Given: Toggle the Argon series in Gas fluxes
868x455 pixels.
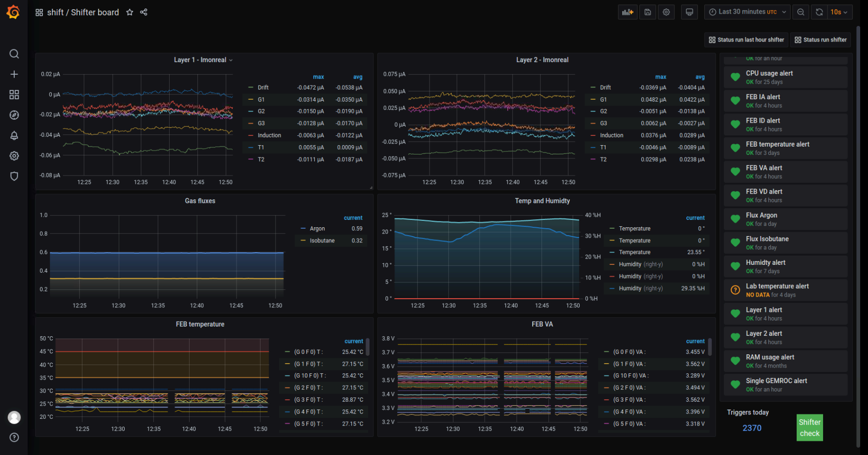Looking at the screenshot, I should (x=317, y=229).
